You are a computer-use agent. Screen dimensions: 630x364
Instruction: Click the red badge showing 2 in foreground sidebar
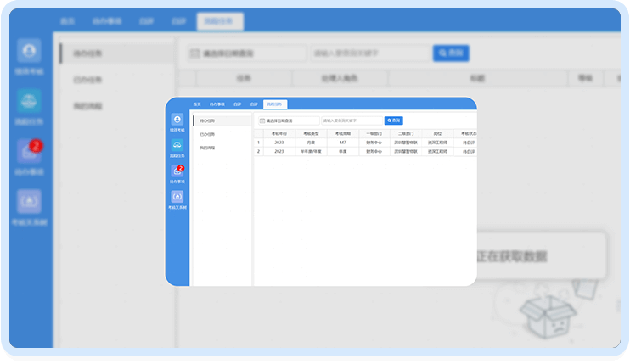(180, 168)
